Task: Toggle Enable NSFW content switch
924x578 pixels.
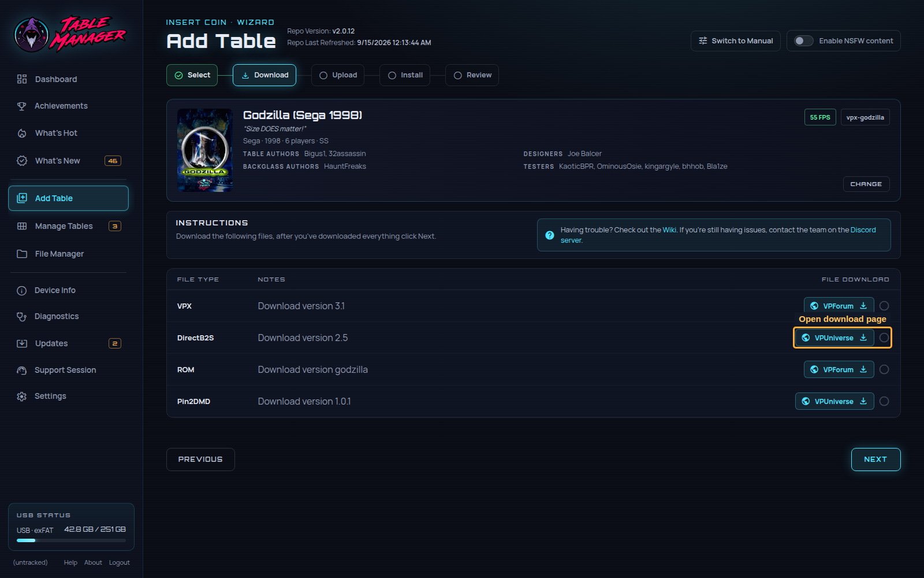Action: 803,41
